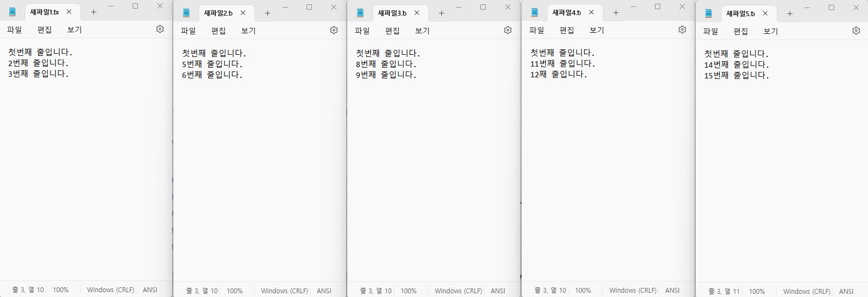
Task: Click line '12째 줄입니다.' in 새파일4
Action: [559, 74]
